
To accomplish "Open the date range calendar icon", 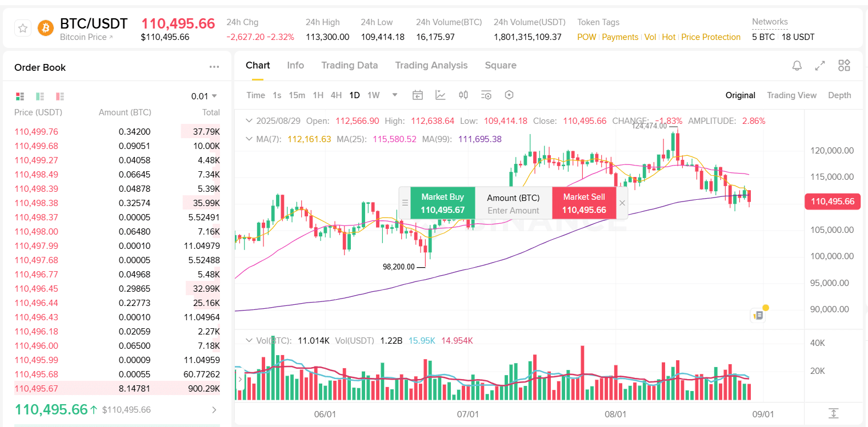I will (417, 95).
